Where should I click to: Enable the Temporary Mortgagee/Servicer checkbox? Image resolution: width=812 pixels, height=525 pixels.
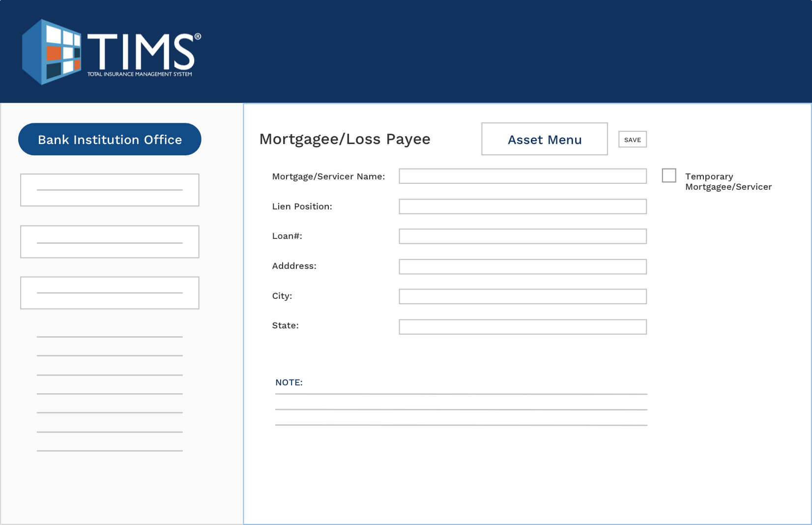coord(669,175)
